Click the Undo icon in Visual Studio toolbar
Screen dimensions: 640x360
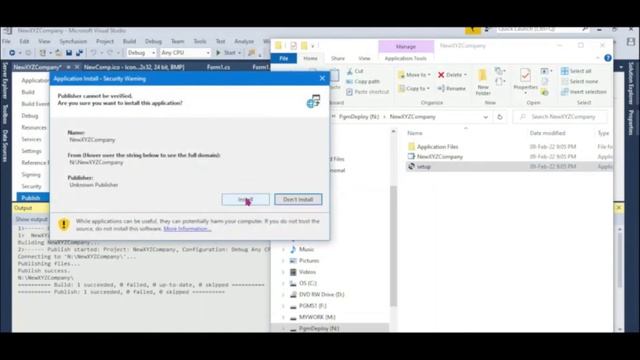click(93, 53)
